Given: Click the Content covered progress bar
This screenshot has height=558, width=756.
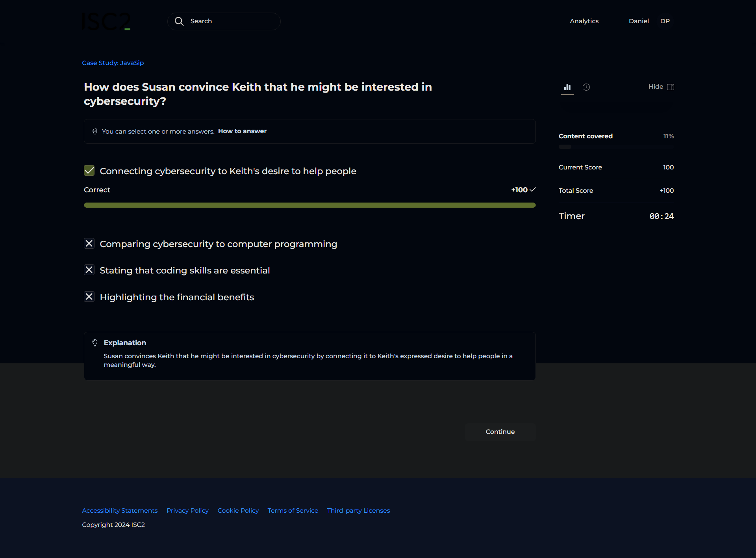Looking at the screenshot, I should (x=616, y=147).
